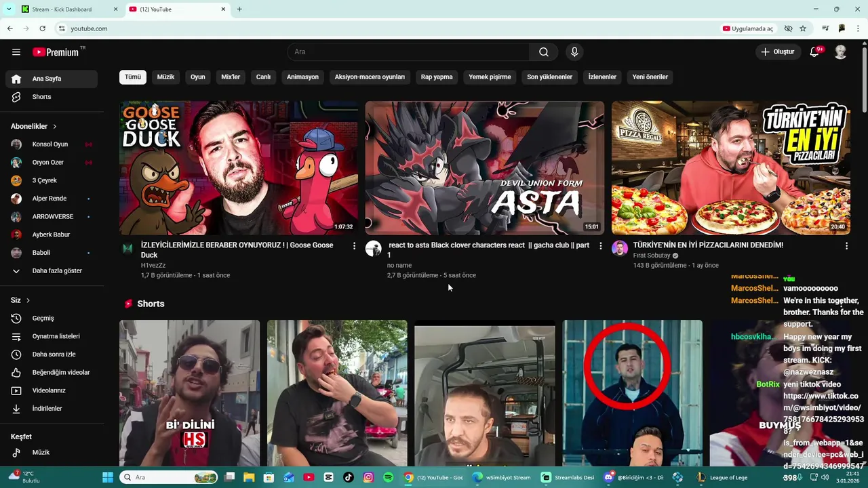
Task: Select the Oyun filter chip
Action: (x=198, y=77)
